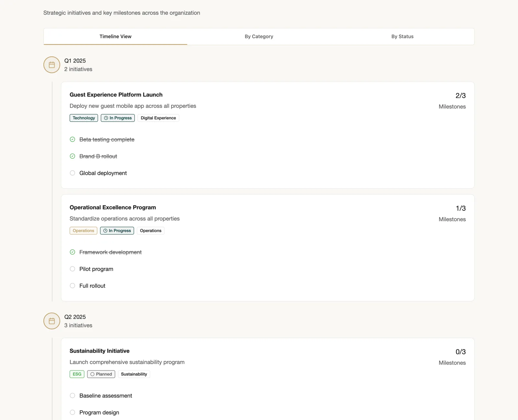
Task: Click the Digital Experience tag
Action: pos(158,118)
